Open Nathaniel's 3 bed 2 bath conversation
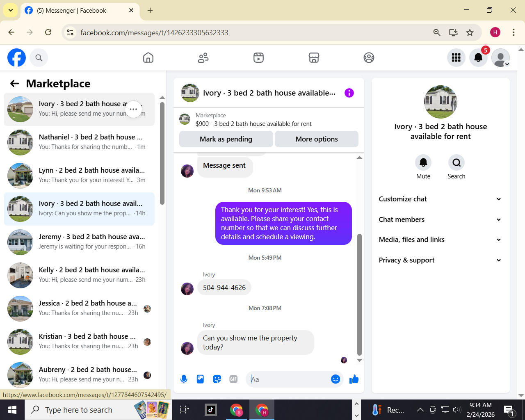This screenshot has height=420, width=525. (79, 142)
